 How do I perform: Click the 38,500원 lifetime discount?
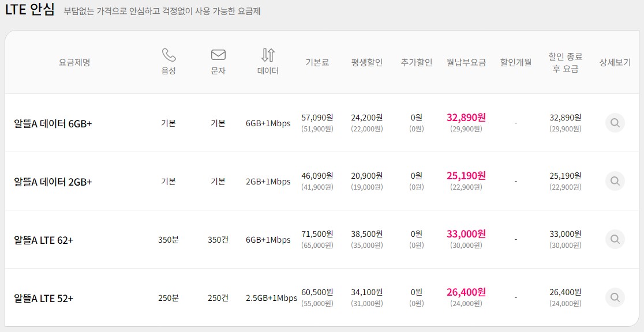pyautogui.click(x=367, y=234)
